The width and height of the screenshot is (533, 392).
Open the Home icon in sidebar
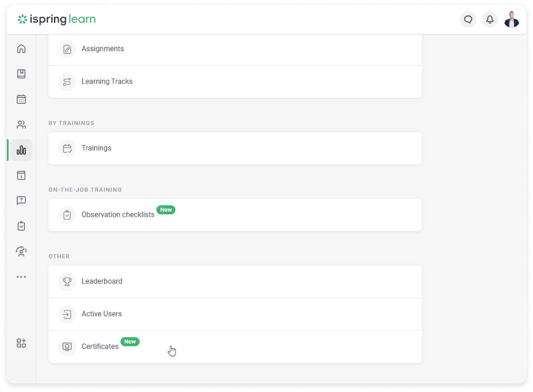21,49
